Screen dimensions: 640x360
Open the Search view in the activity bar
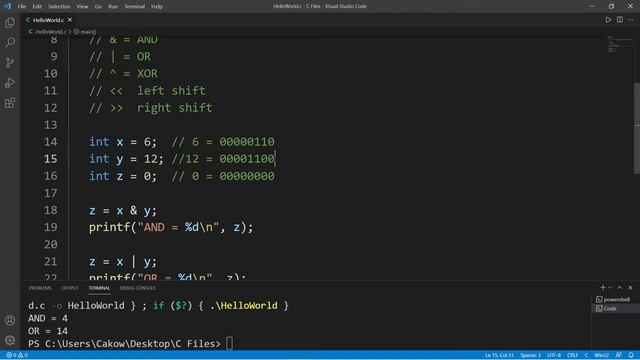[x=10, y=42]
